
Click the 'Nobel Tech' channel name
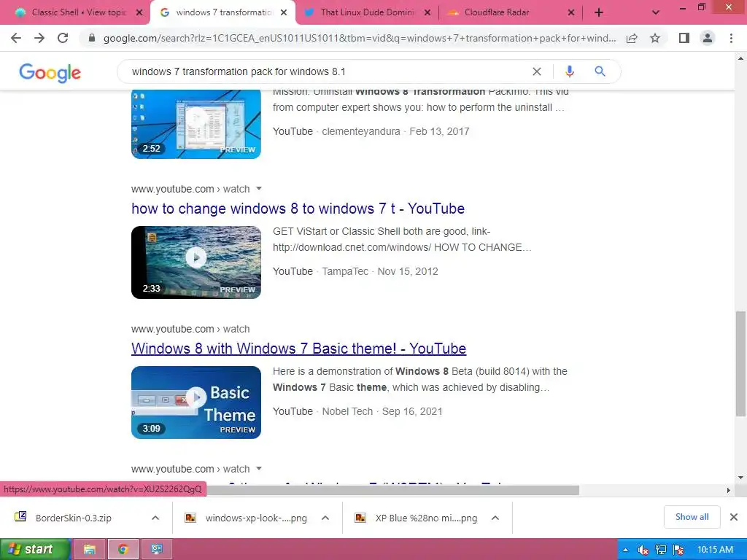coord(347,411)
